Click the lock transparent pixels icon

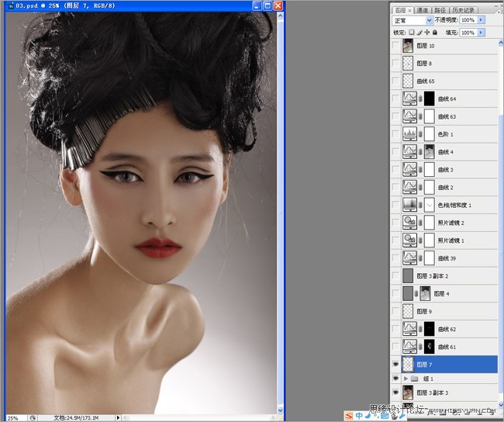412,33
